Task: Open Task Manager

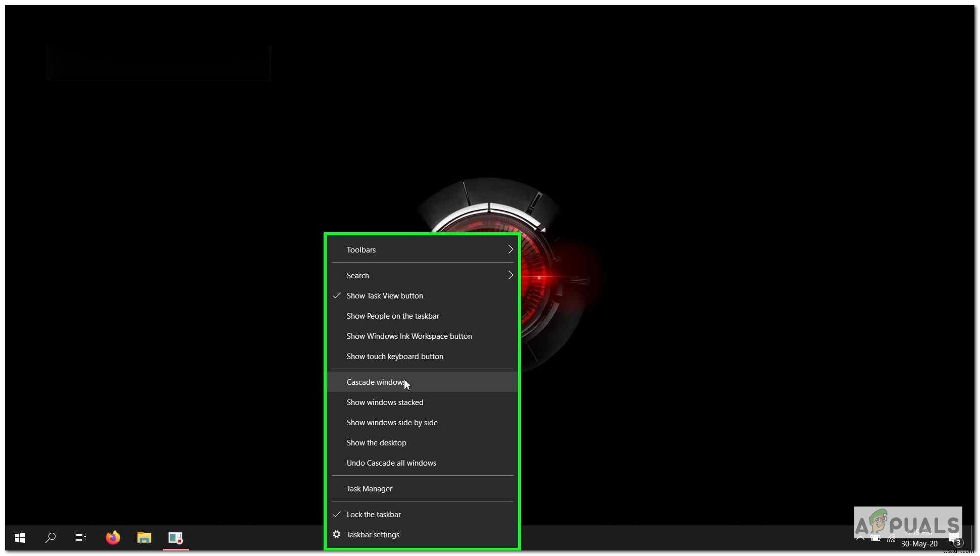Action: coord(370,488)
